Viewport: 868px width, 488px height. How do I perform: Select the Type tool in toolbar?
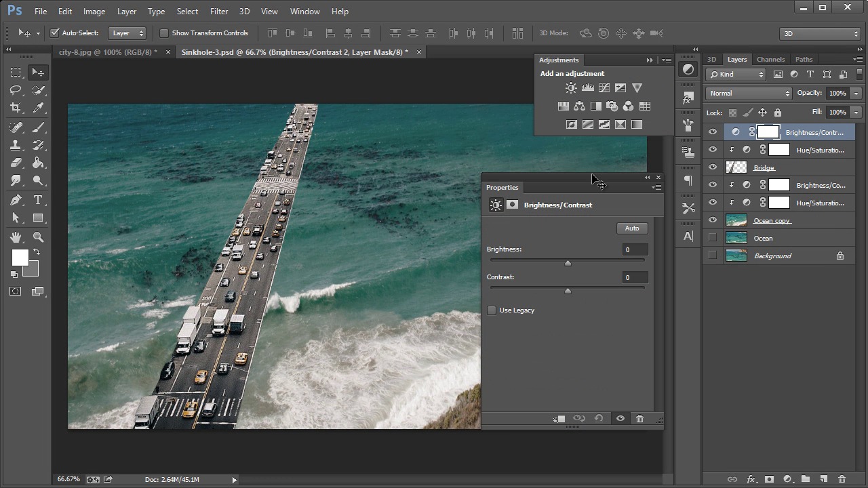[x=38, y=200]
